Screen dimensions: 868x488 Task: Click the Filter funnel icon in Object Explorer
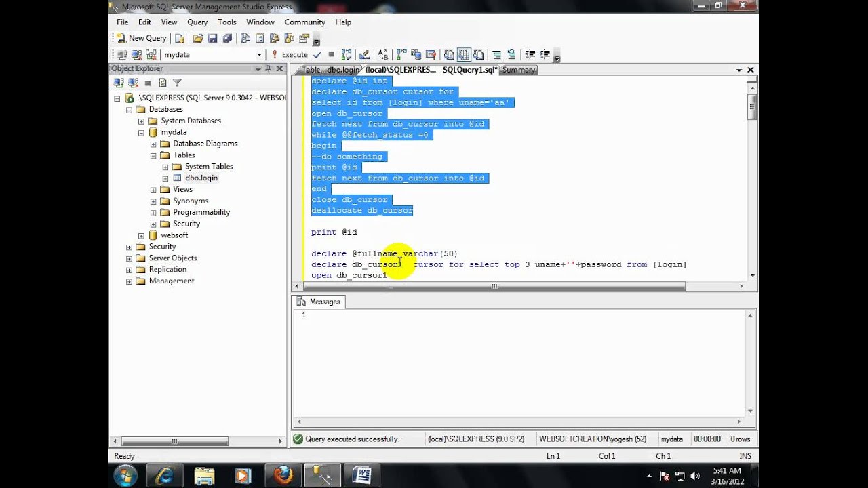[x=177, y=83]
